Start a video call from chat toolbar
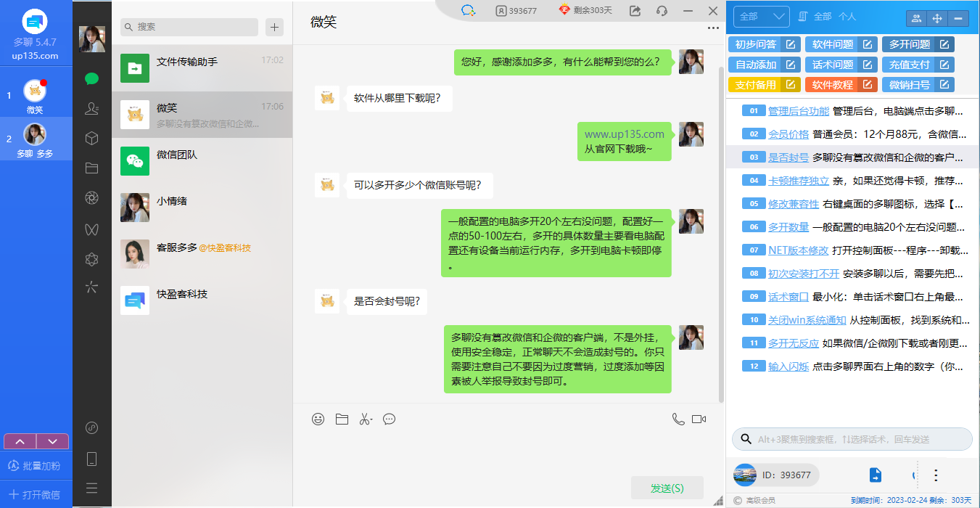The height and width of the screenshot is (508, 980). pos(699,419)
